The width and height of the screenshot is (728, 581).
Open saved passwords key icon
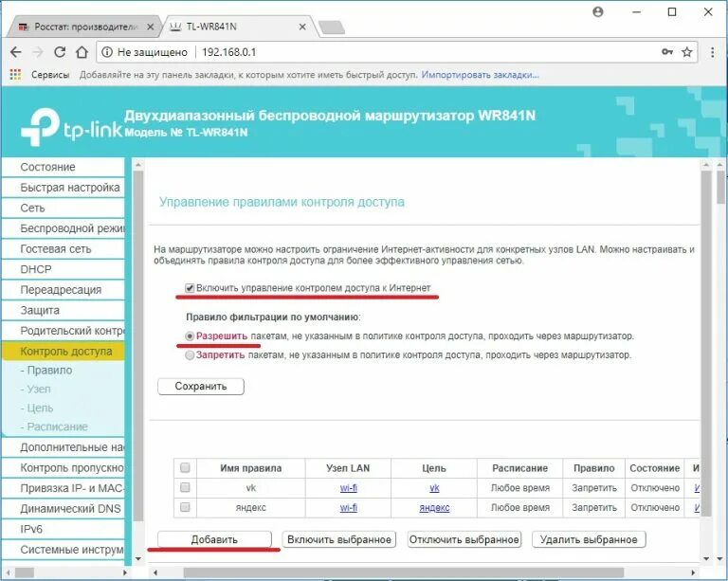(x=667, y=52)
